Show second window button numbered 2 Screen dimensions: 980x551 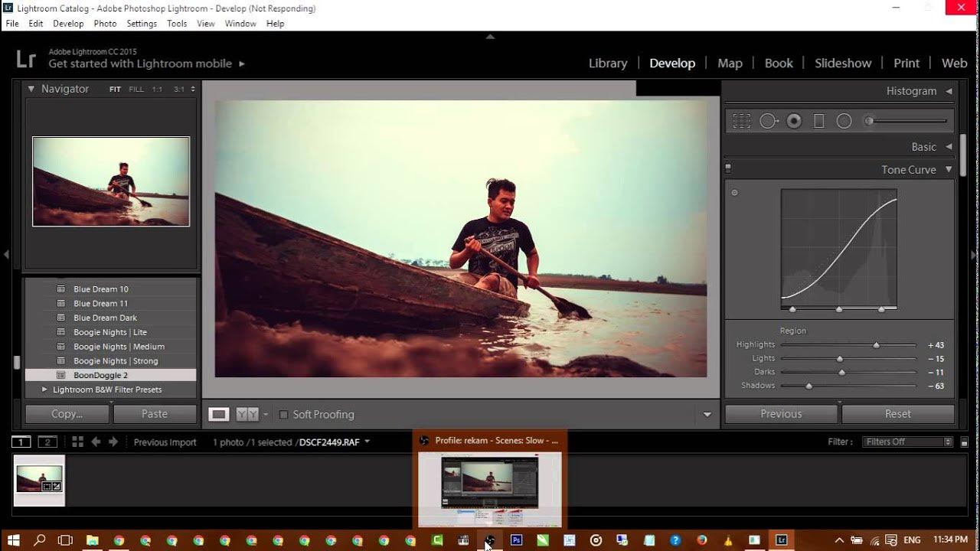coord(47,442)
